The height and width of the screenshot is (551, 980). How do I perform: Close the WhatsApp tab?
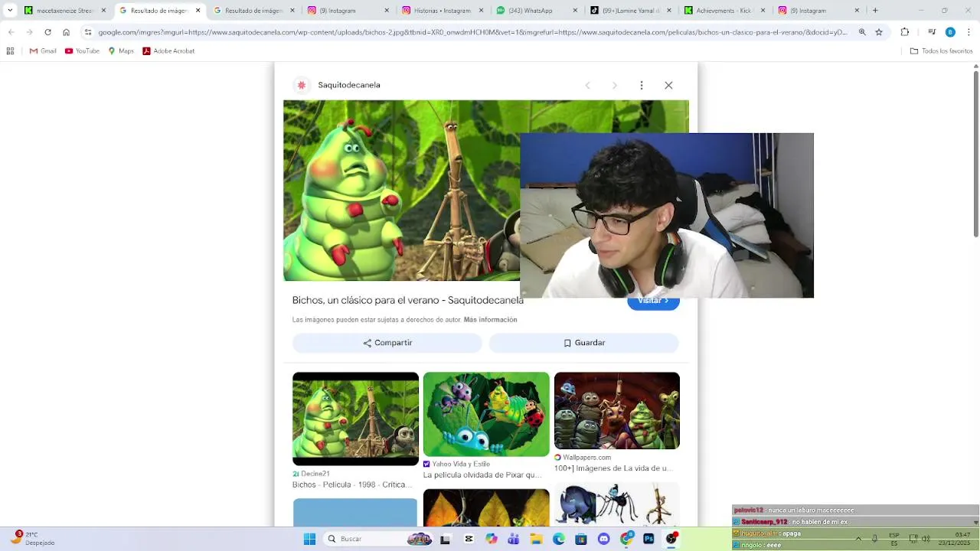coord(574,11)
